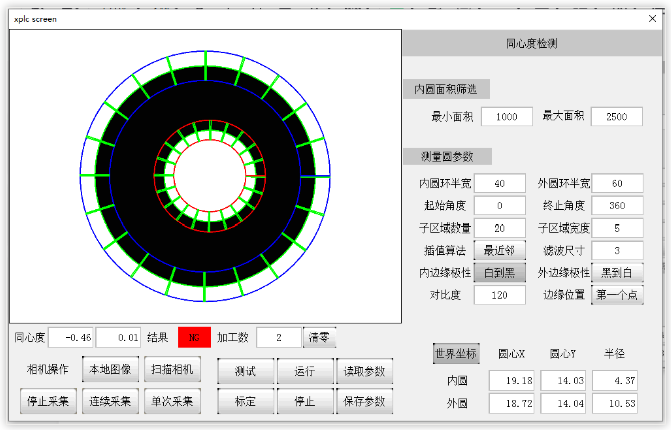Start 连续采集 continuous acquisition
This screenshot has width=671, height=430.
click(x=109, y=401)
